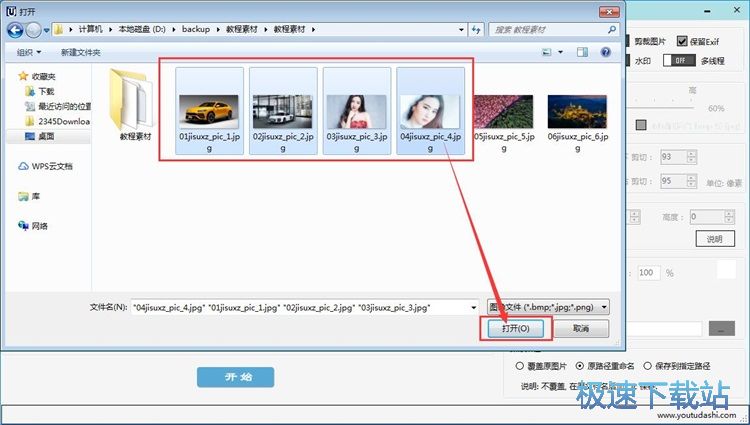Minimize the main window behind the dialog
Viewport: 750px width, 425px height.
[x=709, y=11]
